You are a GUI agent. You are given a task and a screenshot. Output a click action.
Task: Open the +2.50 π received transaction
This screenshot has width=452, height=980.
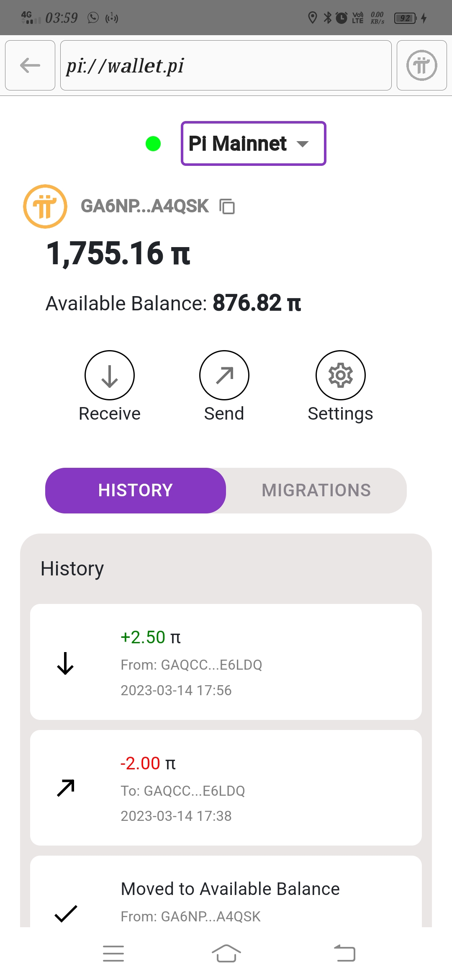226,662
